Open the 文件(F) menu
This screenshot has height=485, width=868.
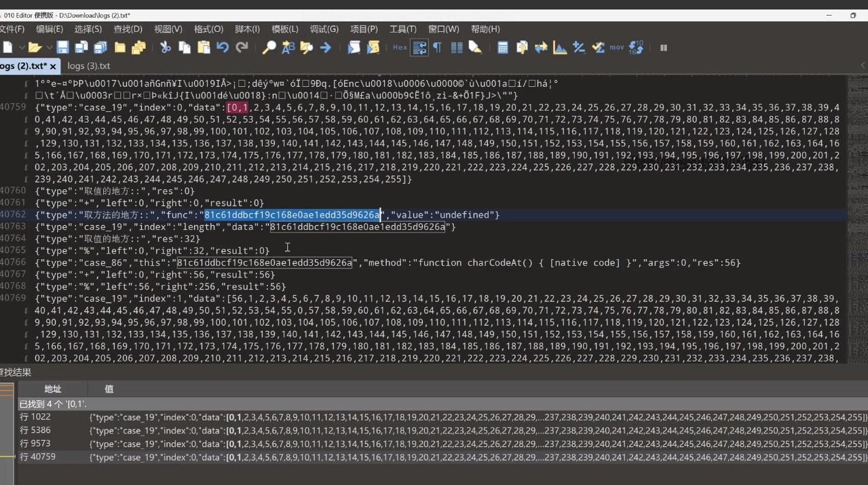(12, 29)
